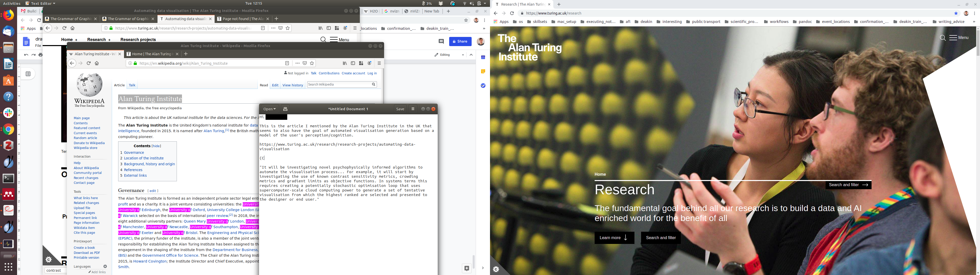Open the gedit Open dropdown

[269, 109]
